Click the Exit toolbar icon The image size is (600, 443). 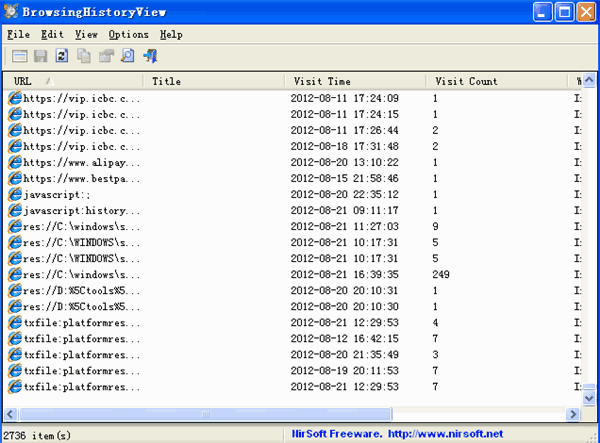tap(150, 56)
